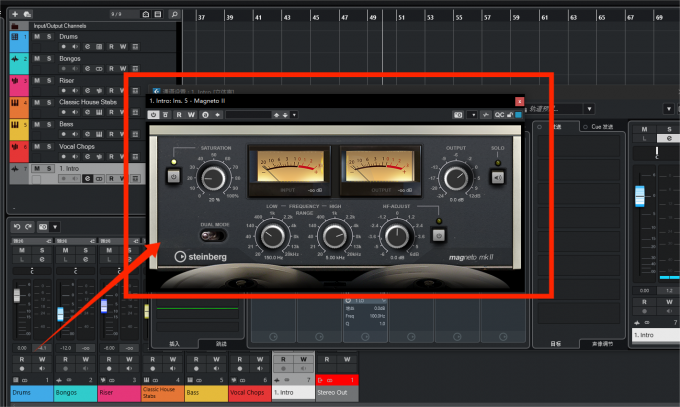Solo the Vocal Chops track
Screen dimensions: 680x407
tap(49, 147)
